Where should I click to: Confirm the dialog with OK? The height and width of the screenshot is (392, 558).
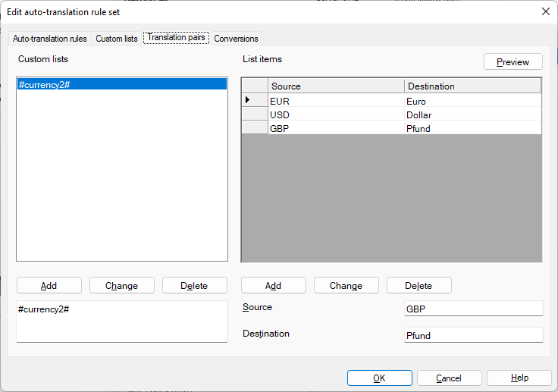tap(379, 378)
